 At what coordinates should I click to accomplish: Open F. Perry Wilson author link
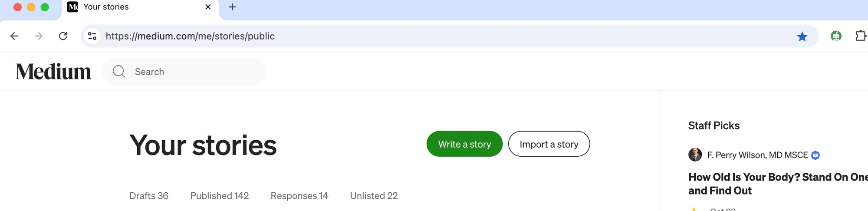tap(758, 155)
